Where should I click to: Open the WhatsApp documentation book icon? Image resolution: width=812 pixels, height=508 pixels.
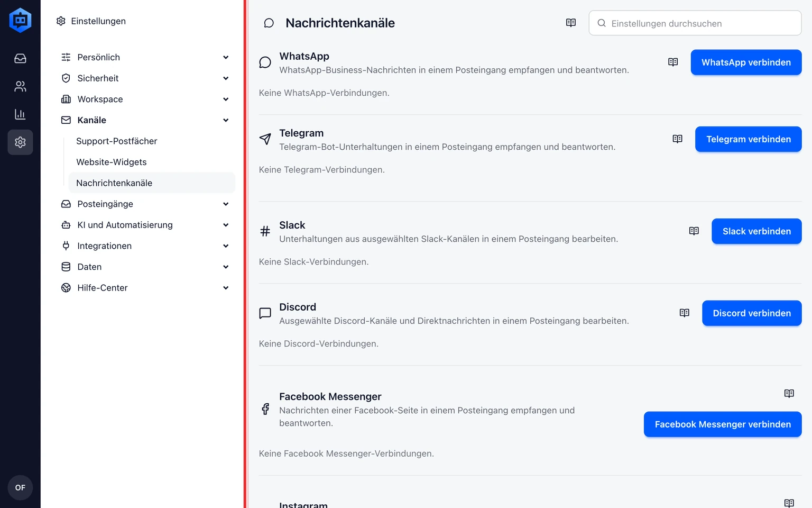click(673, 62)
